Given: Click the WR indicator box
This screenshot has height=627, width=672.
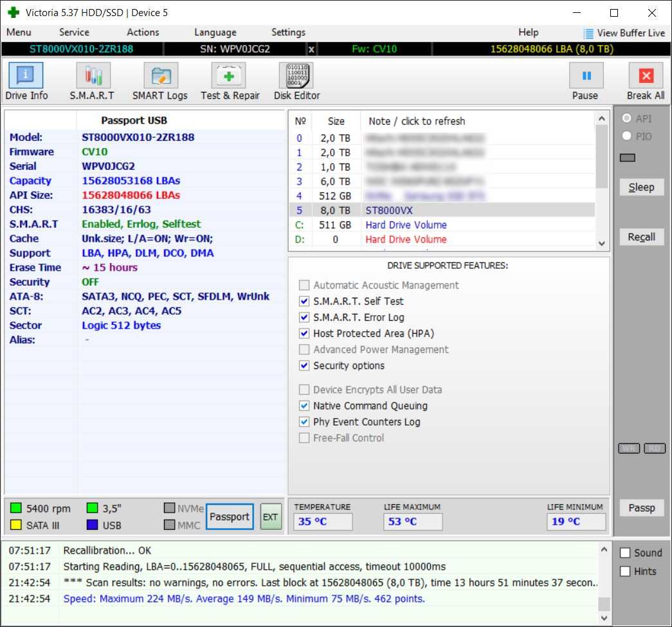Looking at the screenshot, I should tap(629, 448).
